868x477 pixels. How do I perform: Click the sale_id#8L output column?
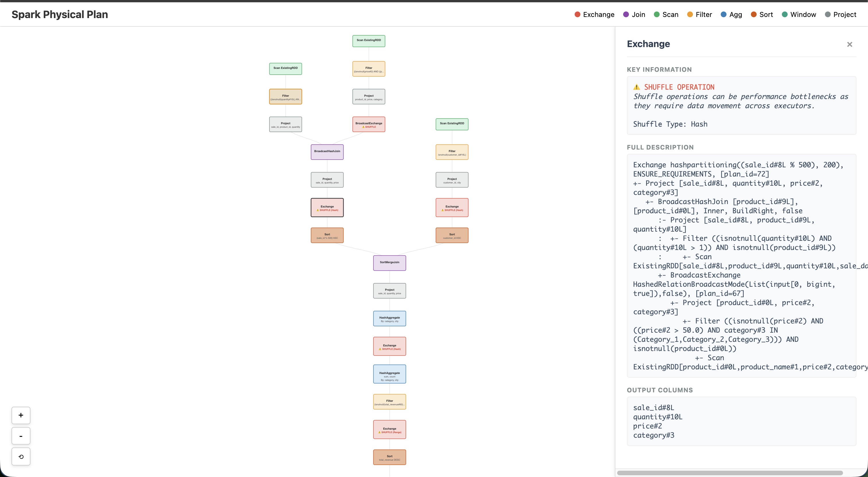(x=653, y=408)
